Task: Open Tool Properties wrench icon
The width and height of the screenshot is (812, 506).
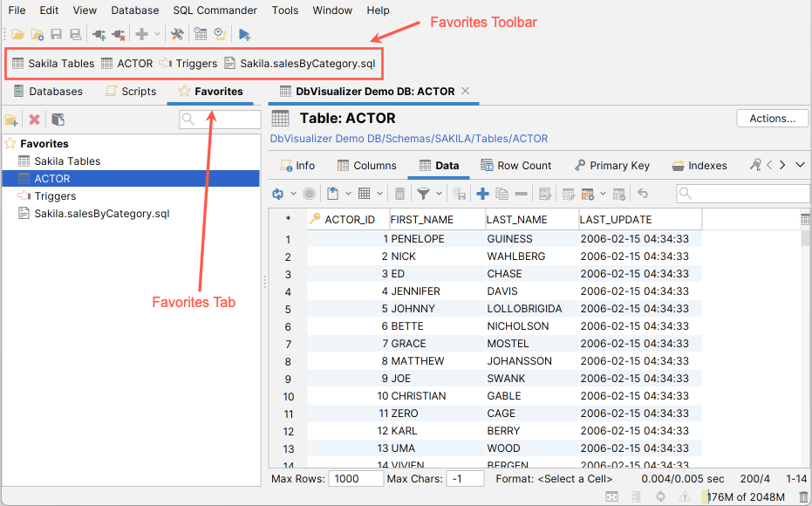Action: [x=177, y=33]
